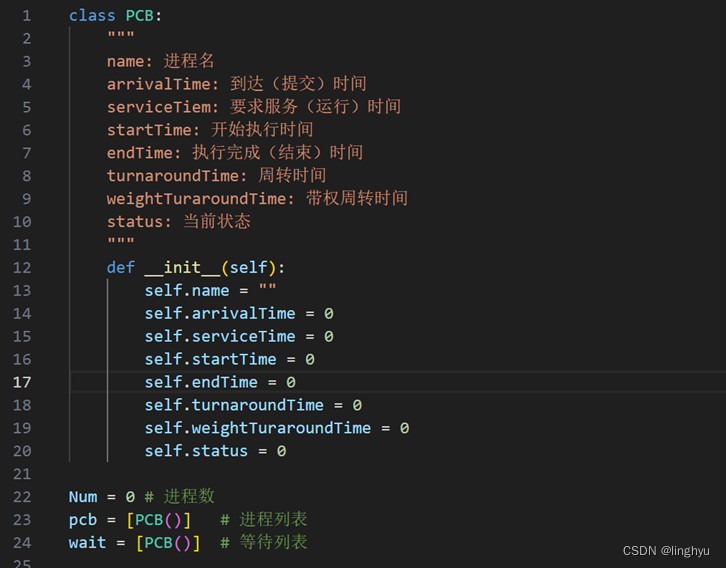Click the opening triple quotes on line 2
This screenshot has height=568, width=726.
point(121,35)
